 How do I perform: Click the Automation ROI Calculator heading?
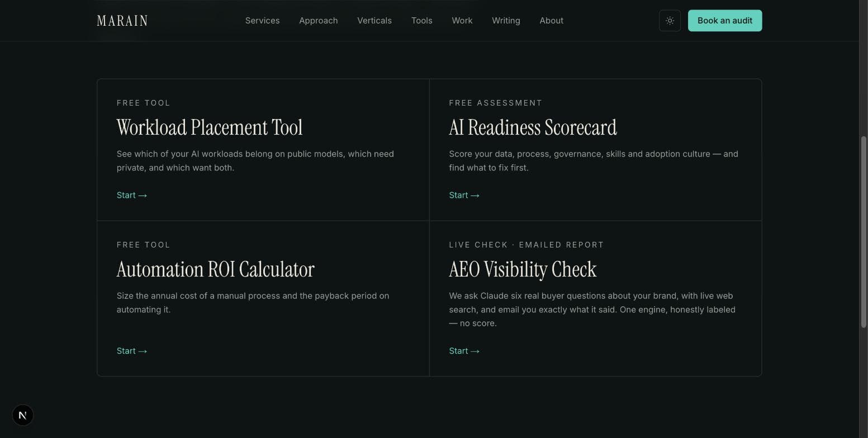(x=215, y=269)
